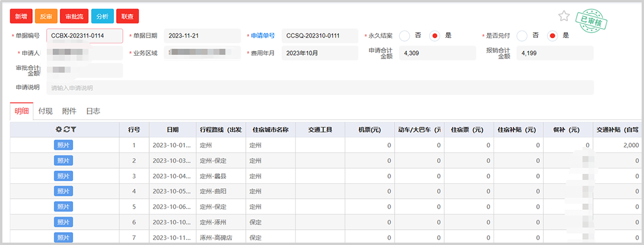Click the table filter funnel icon

pos(73,130)
